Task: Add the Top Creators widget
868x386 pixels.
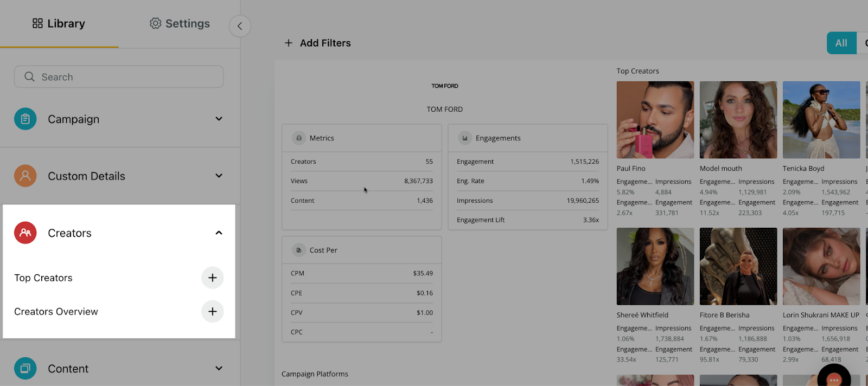Action: (x=213, y=278)
